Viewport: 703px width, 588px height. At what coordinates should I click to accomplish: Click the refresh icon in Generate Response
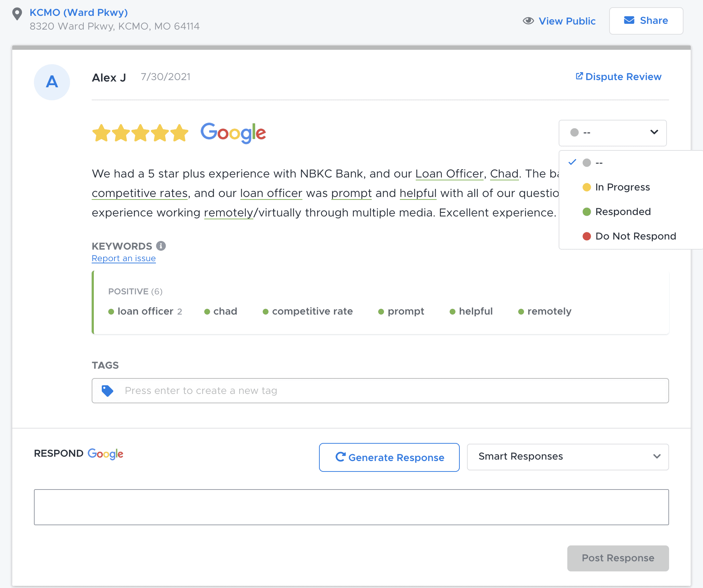click(x=340, y=457)
